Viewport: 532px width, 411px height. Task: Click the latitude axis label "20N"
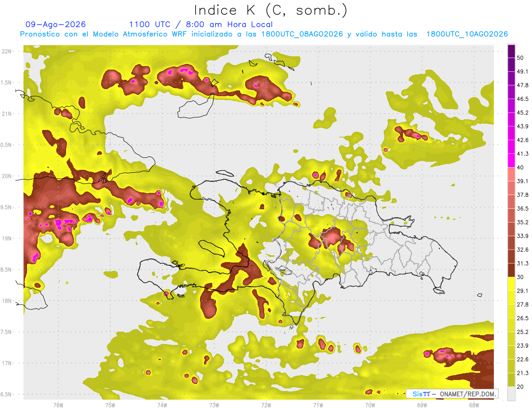pyautogui.click(x=7, y=176)
